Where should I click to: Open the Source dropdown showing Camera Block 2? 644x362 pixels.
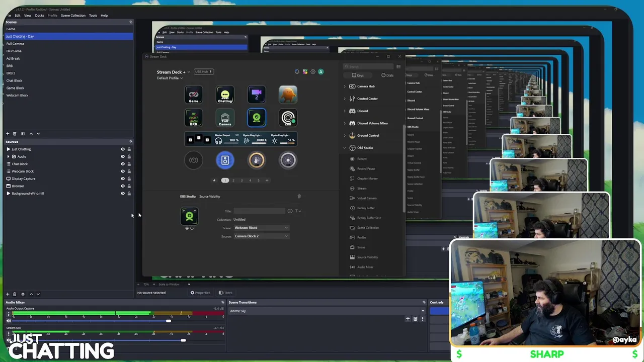[x=261, y=236]
